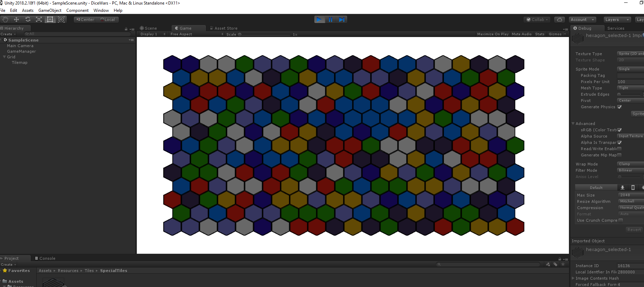This screenshot has height=287, width=644.
Task: Open the Hierarchy panel options menu
Action: point(132,29)
